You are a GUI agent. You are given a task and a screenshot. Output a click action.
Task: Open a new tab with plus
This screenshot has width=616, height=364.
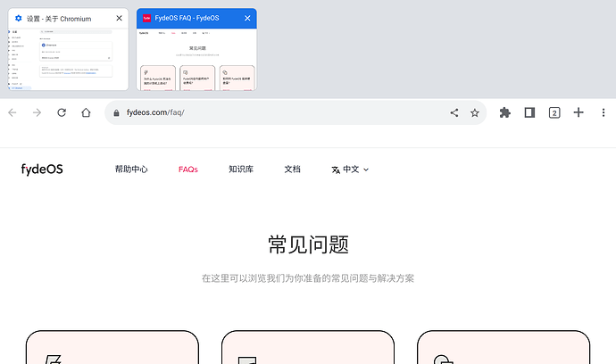[x=579, y=112]
